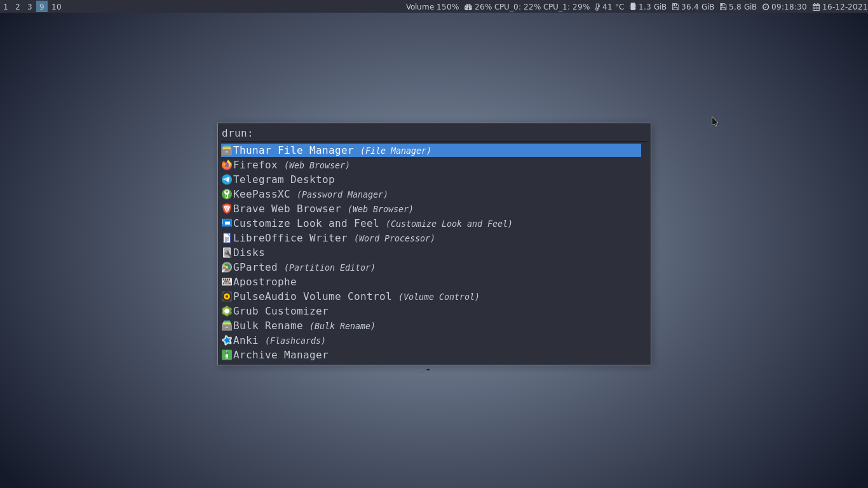Click the Brave lion icon
This screenshot has width=868, height=488.
[x=227, y=209]
